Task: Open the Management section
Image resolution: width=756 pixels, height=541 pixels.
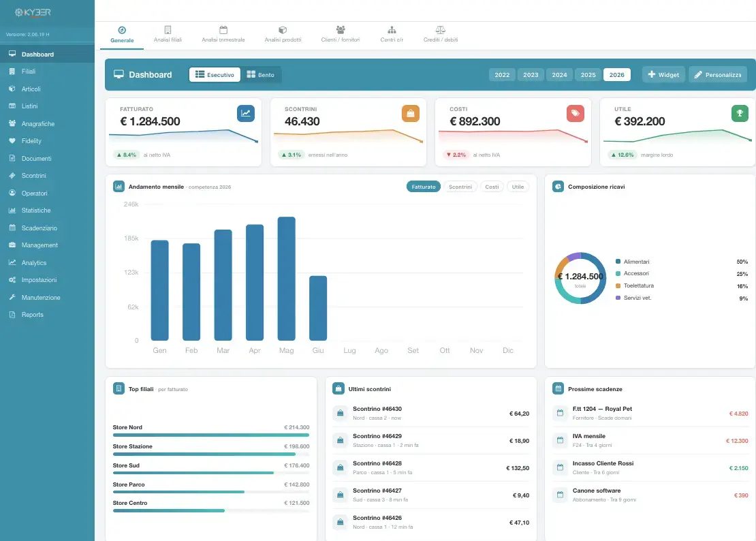Action: point(47,245)
